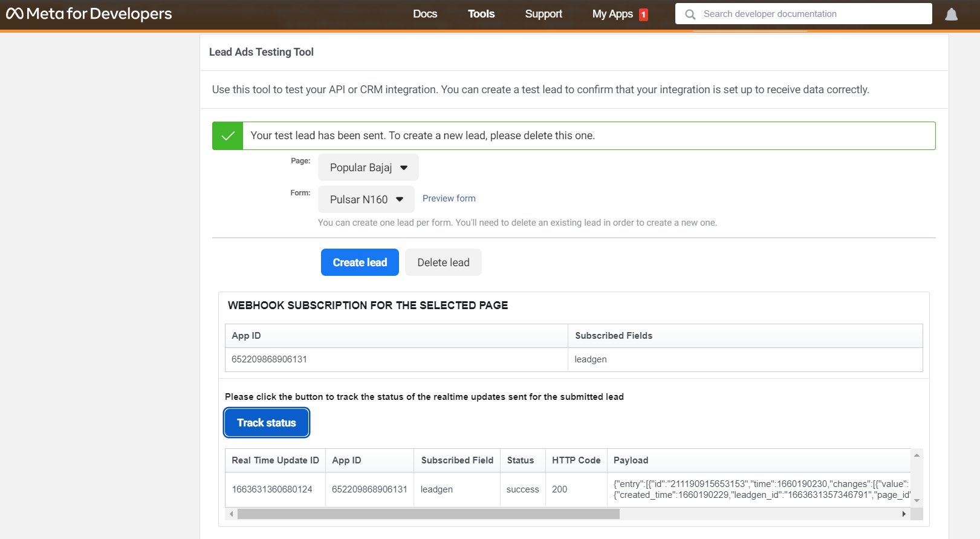This screenshot has height=539, width=980.
Task: Click the Real Time Update ID column header
Action: click(x=275, y=460)
